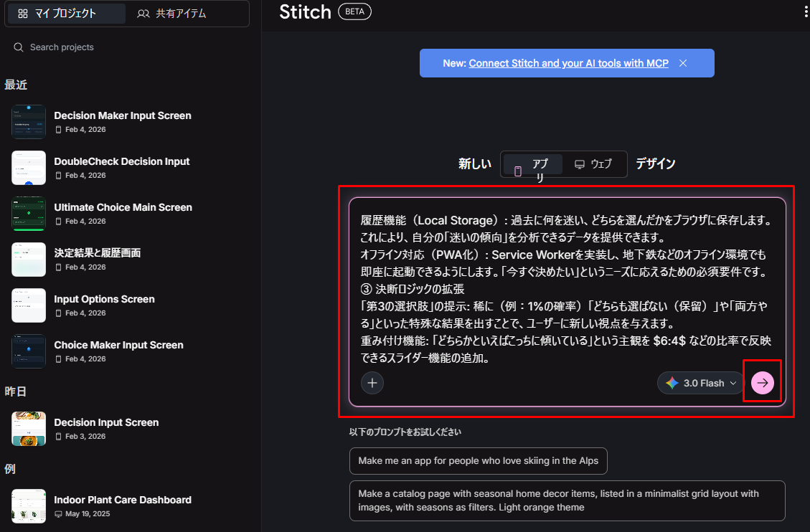Screen dimensions: 810x532
Task: Click the Search projects input field
Action: coord(129,47)
